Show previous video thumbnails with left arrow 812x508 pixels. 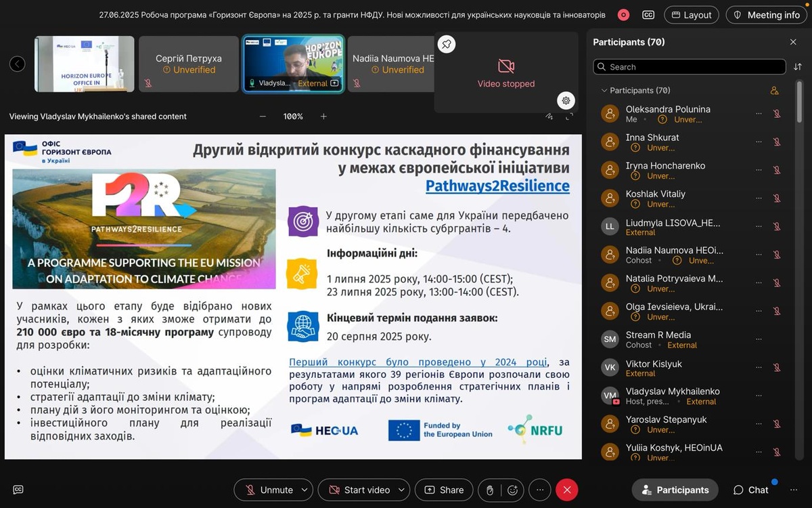pyautogui.click(x=18, y=64)
